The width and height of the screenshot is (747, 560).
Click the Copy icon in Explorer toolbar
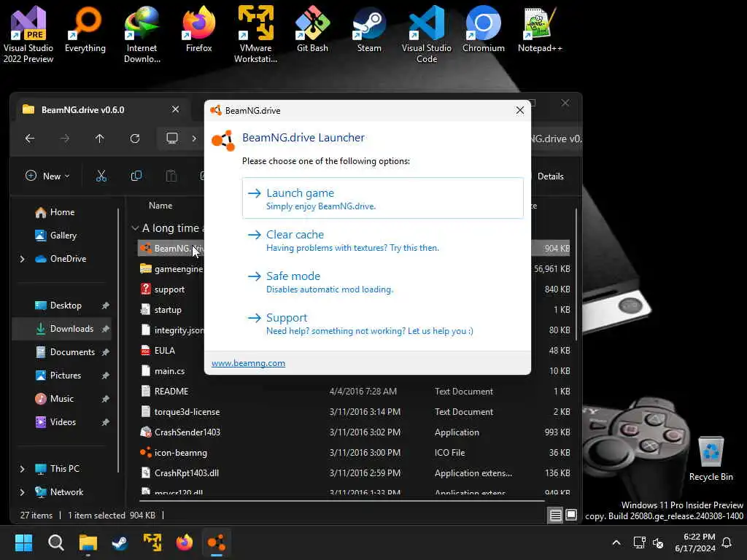pyautogui.click(x=136, y=176)
